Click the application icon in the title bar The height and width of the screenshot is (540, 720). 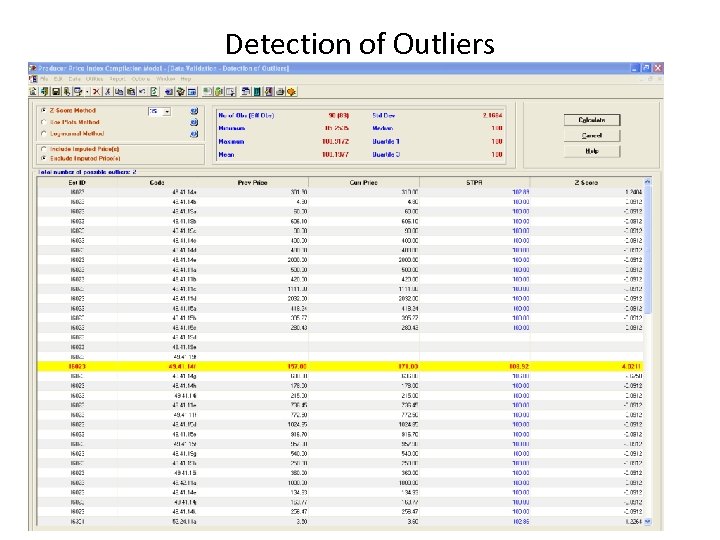pos(33,68)
